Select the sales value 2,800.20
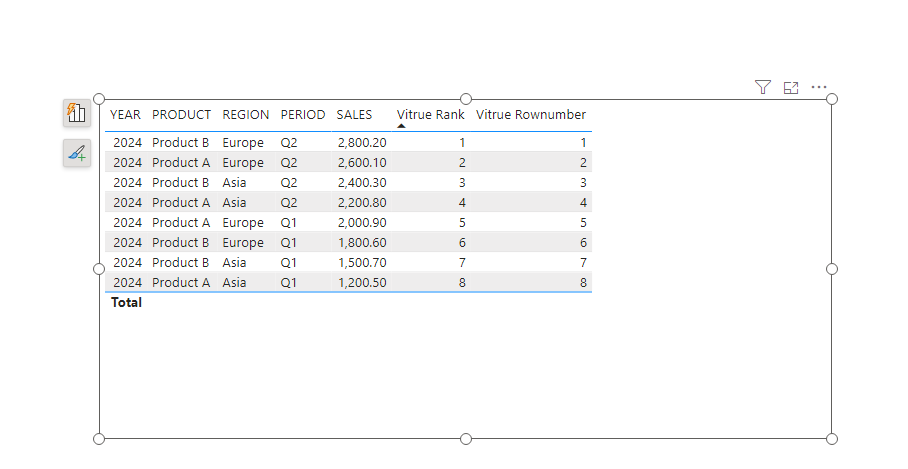This screenshot has height=469, width=908. click(x=363, y=142)
